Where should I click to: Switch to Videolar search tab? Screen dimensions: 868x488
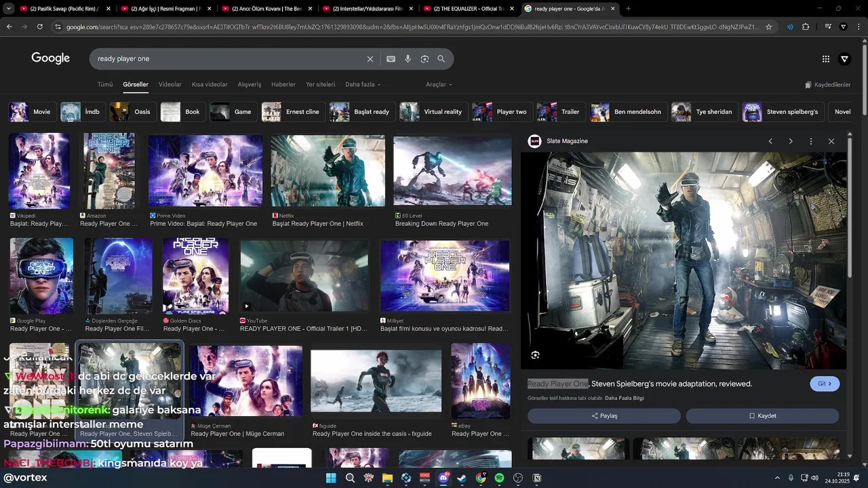[170, 85]
